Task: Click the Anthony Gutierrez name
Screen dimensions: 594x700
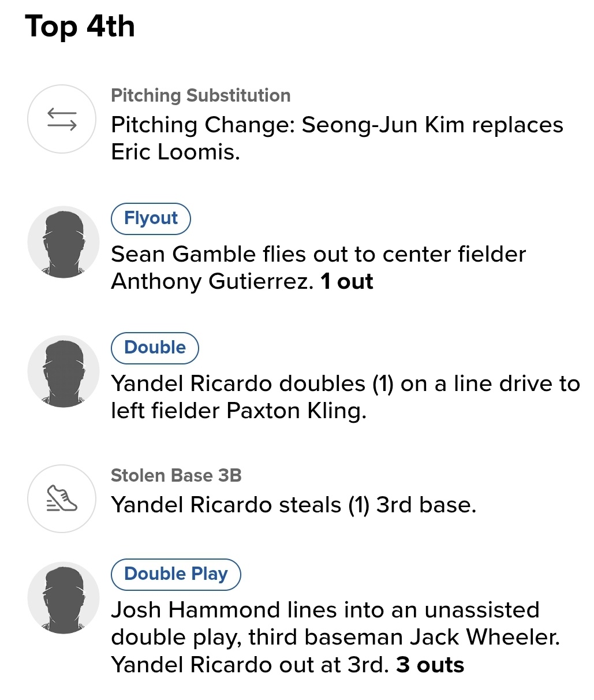Action: pyautogui.click(x=211, y=281)
